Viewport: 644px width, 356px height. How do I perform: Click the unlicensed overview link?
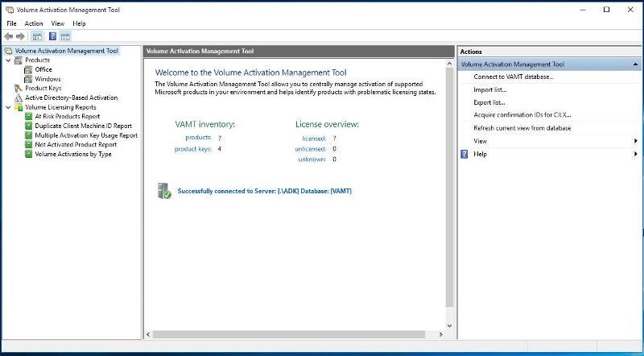pos(311,149)
